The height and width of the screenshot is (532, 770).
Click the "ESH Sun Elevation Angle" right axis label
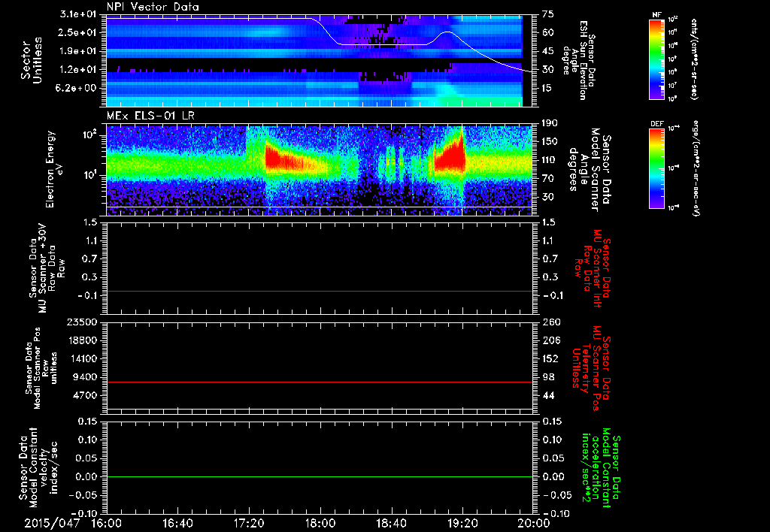pos(578,60)
